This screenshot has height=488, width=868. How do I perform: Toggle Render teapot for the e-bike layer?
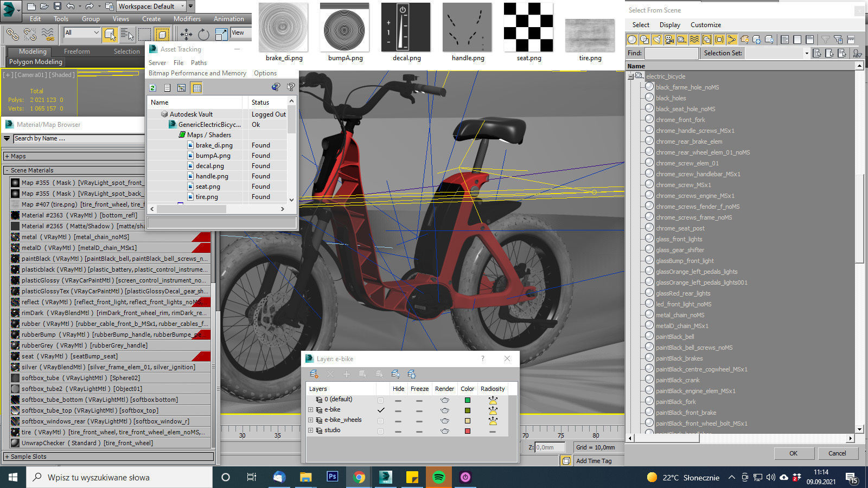point(445,410)
